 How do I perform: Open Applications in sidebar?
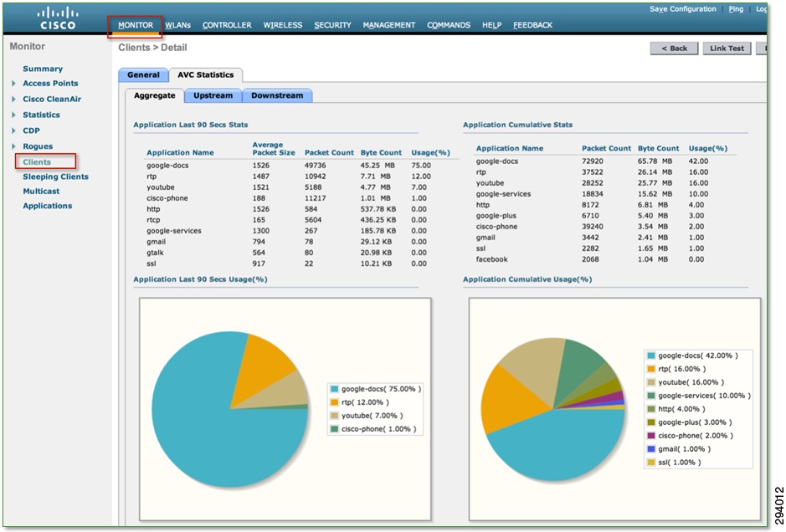[x=47, y=206]
